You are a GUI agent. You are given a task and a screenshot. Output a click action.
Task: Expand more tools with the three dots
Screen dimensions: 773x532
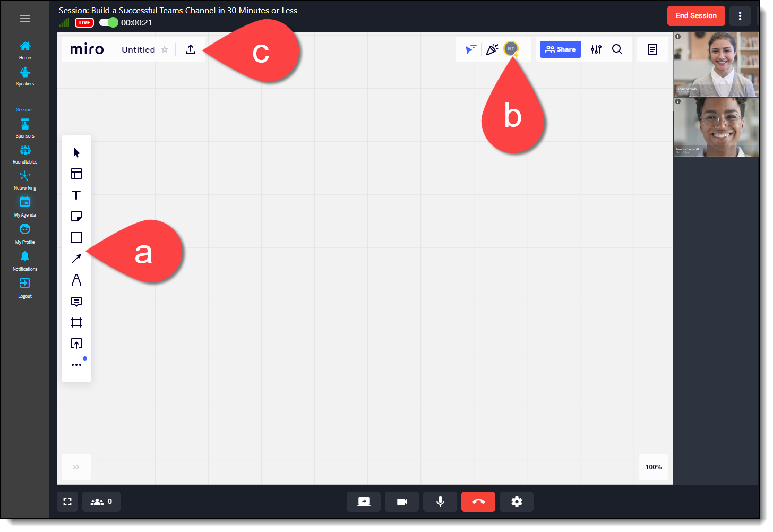pos(76,365)
